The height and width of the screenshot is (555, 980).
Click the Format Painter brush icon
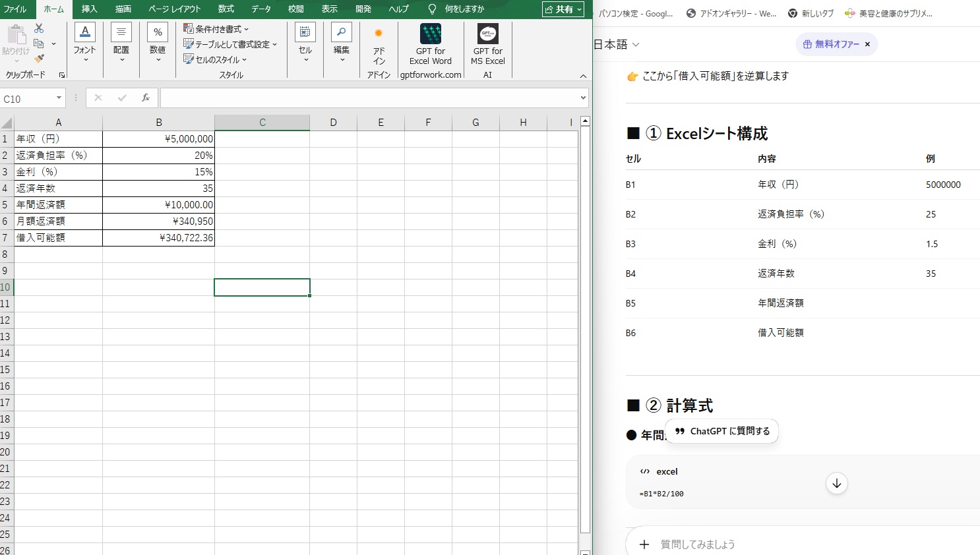39,59
